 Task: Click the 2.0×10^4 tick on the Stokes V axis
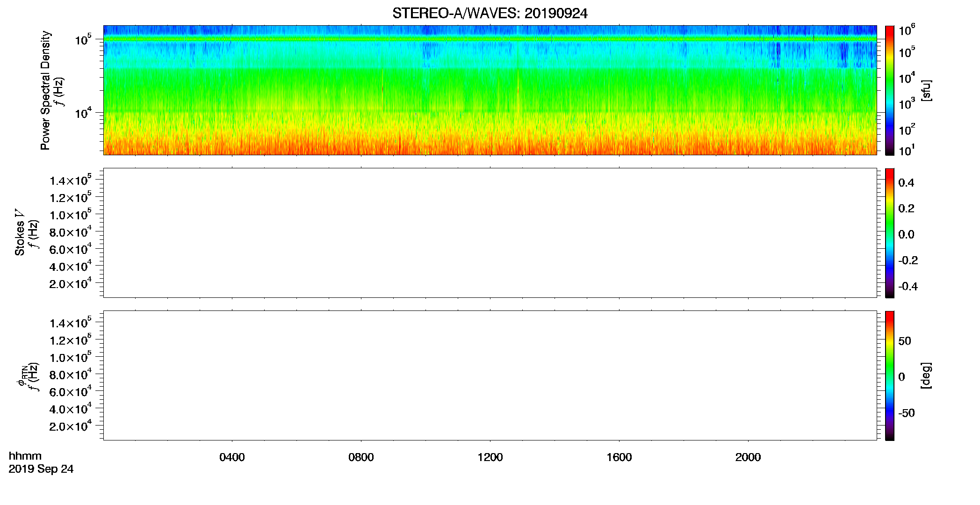(x=71, y=284)
